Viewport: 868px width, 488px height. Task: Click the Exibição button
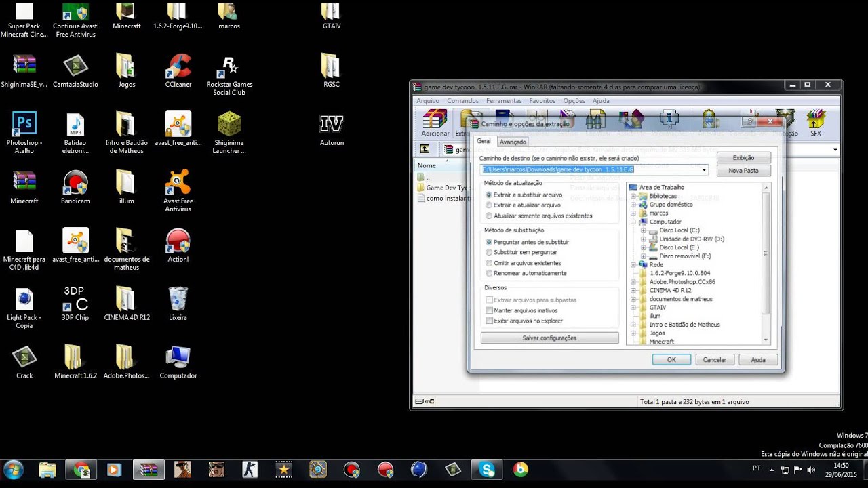click(744, 158)
